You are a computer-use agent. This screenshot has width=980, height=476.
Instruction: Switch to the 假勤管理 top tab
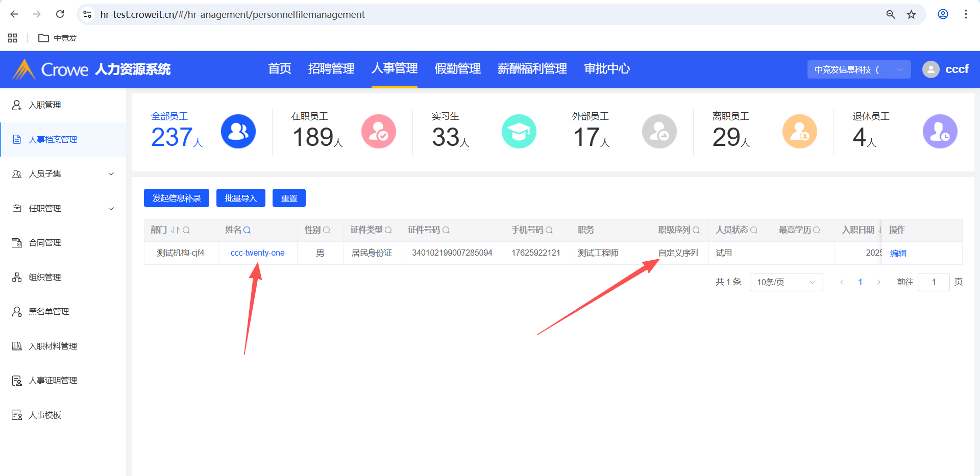pos(457,69)
